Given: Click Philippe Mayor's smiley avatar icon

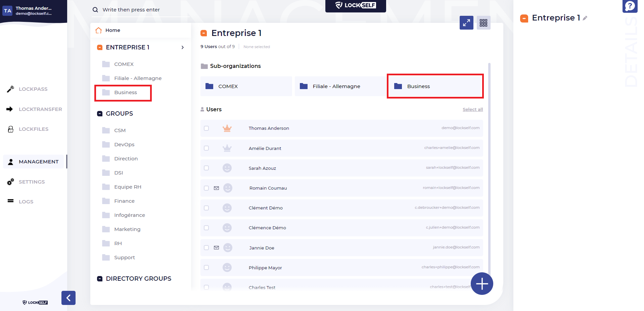Looking at the screenshot, I should coord(227,267).
